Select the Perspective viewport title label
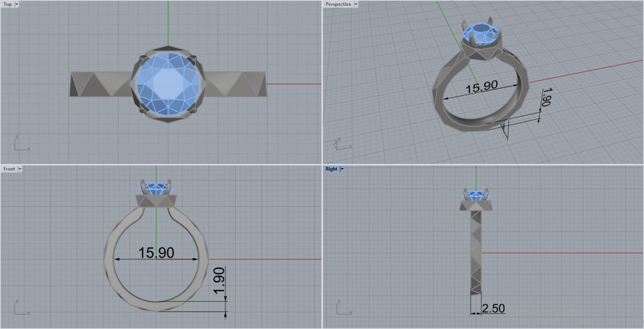This screenshot has height=329, width=644. [339, 4]
